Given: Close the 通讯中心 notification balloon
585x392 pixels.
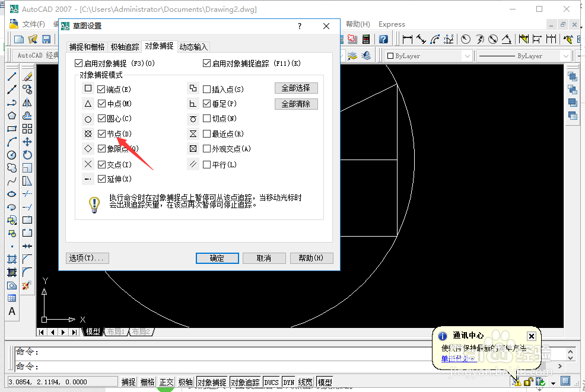Looking at the screenshot, I should (x=531, y=336).
